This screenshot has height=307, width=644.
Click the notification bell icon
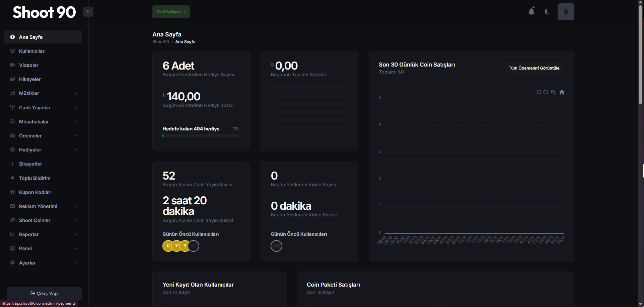click(531, 12)
